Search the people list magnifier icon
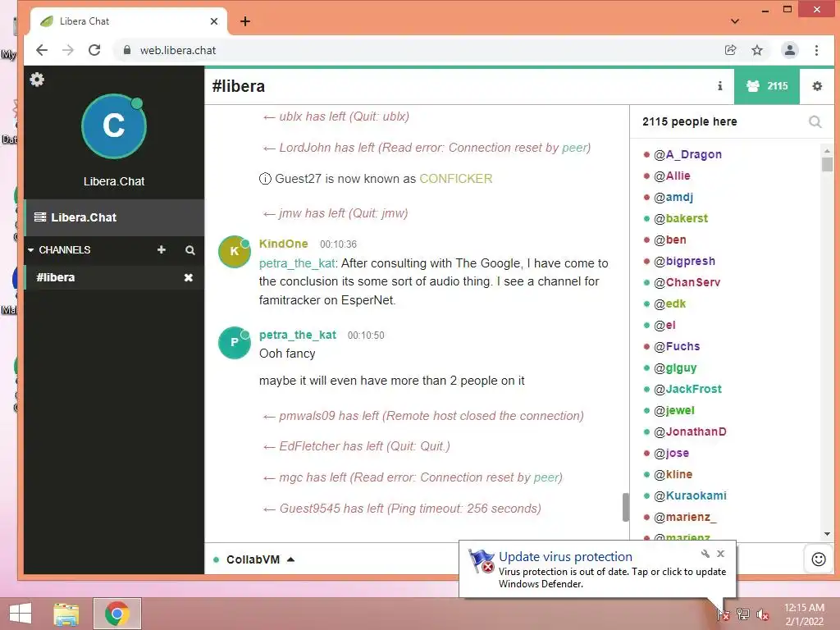Viewport: 840px width, 630px height. tap(815, 121)
